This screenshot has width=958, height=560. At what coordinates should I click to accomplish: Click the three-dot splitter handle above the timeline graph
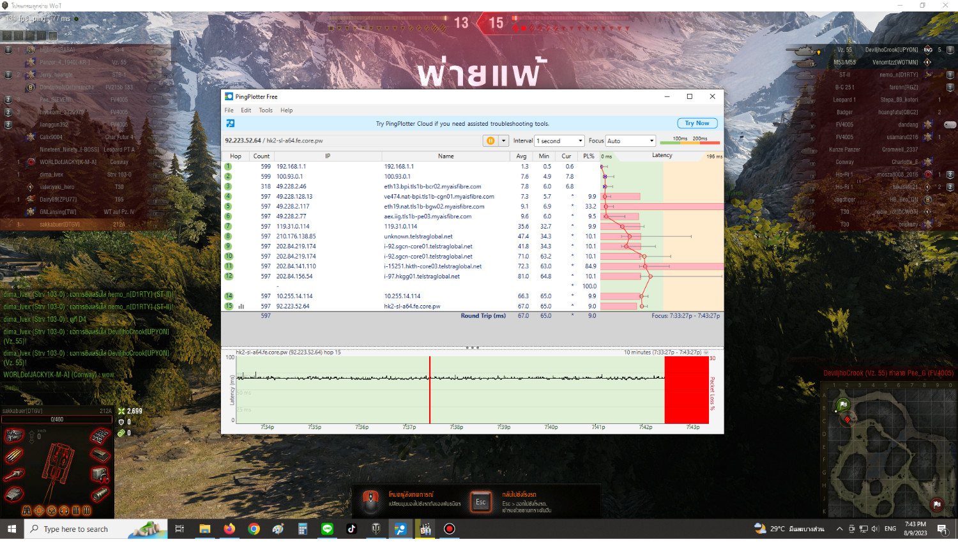point(472,347)
